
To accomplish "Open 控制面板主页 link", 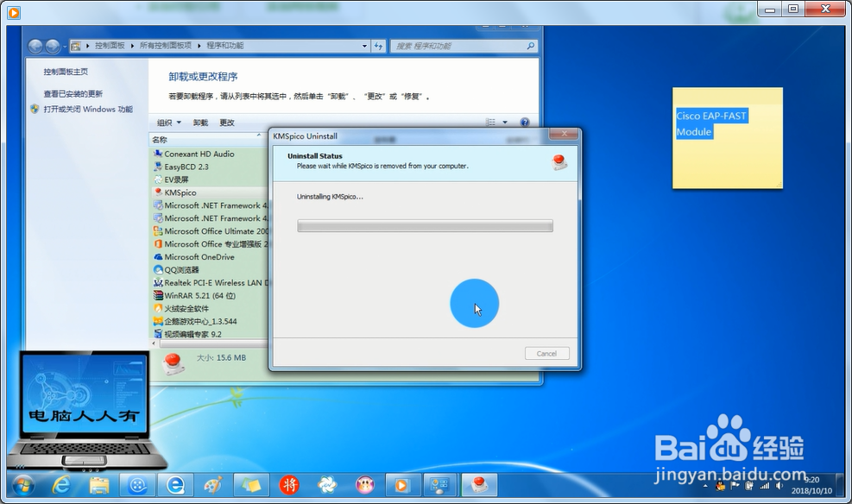I will 66,72.
